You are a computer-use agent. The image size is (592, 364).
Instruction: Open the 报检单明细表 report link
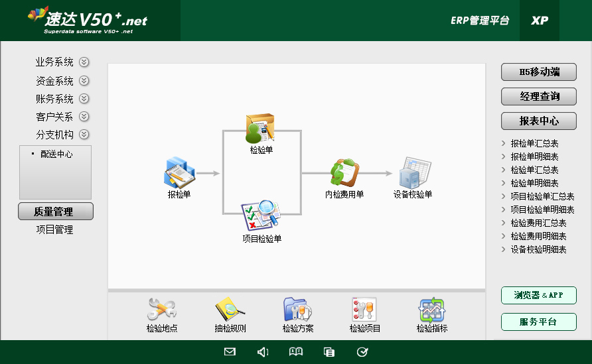(534, 156)
